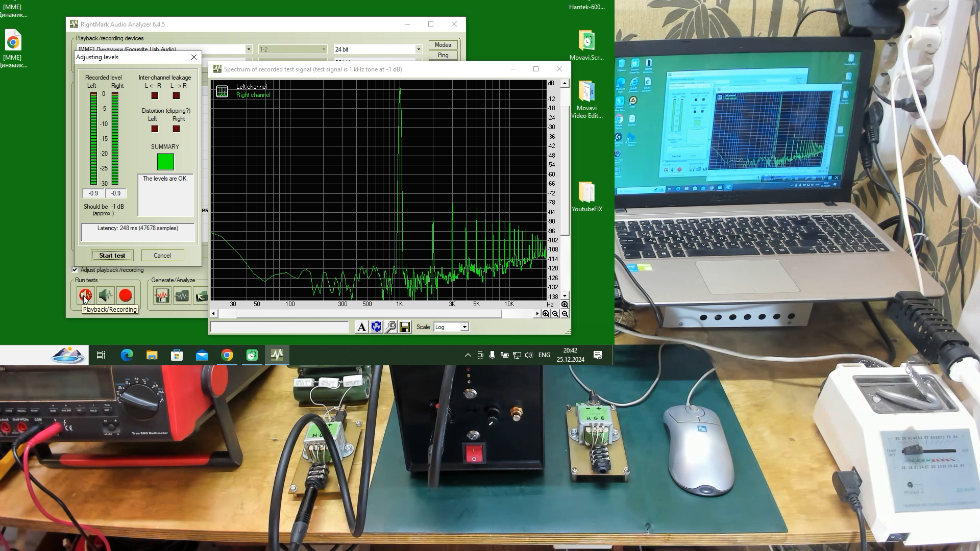
Task: Click the zoom-in magnifier beside the Hz label
Action: pos(565,305)
